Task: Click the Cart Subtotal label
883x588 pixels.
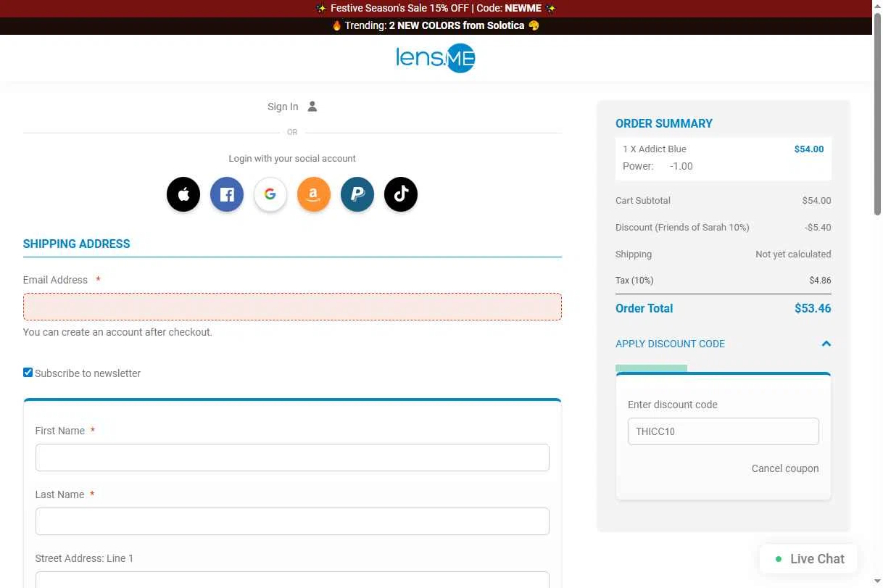Action: click(643, 200)
